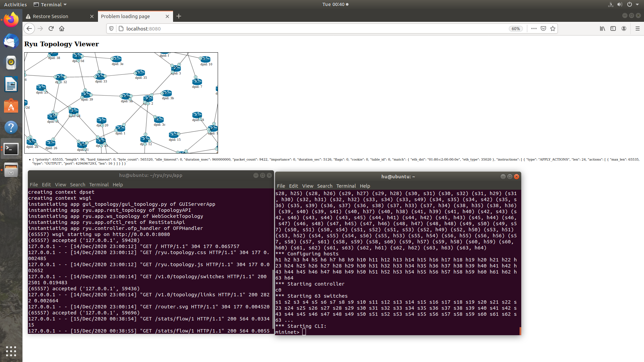Reset the 60% zoom level indicator

coord(516,28)
